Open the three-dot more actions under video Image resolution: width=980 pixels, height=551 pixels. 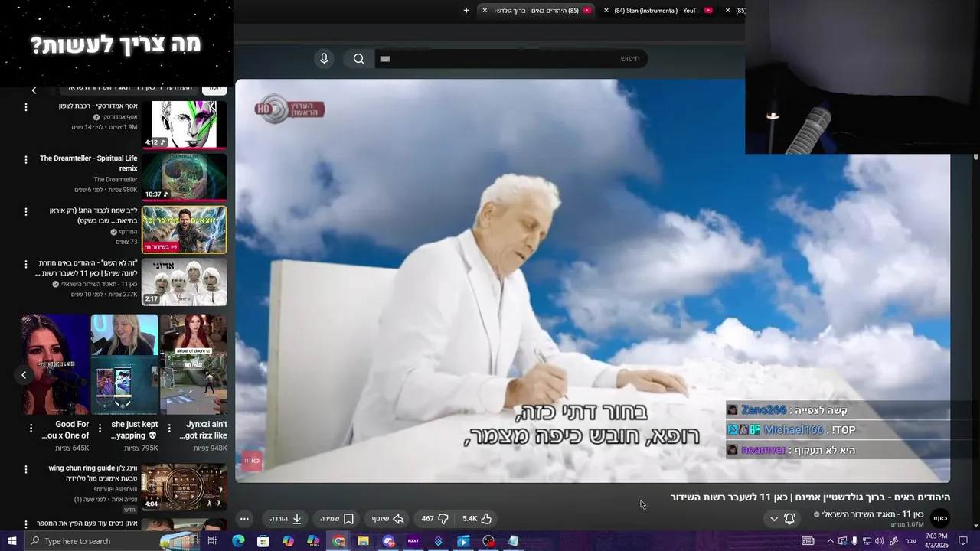(244, 518)
